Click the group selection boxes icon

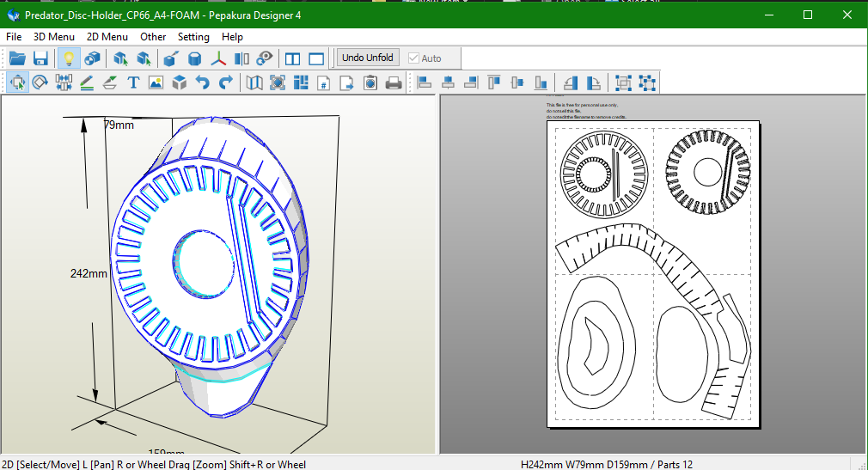(623, 82)
